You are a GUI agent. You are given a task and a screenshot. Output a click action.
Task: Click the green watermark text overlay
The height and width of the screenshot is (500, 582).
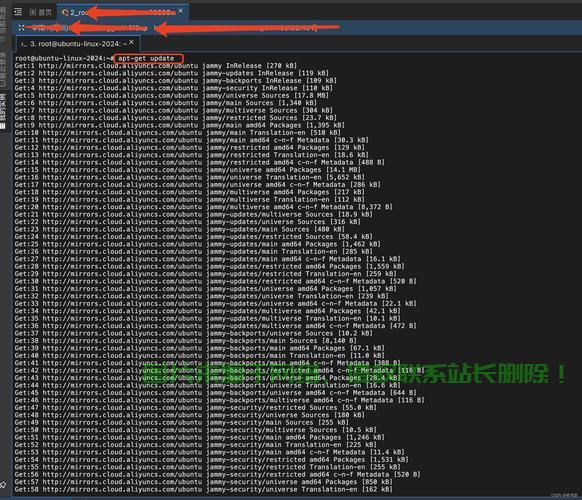(x=354, y=373)
